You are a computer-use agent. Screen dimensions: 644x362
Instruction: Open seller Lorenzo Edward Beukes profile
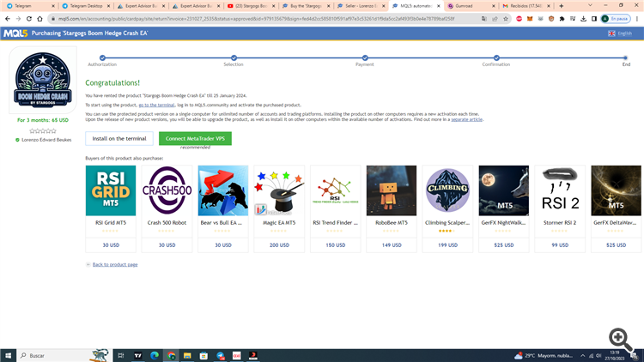tap(46, 140)
